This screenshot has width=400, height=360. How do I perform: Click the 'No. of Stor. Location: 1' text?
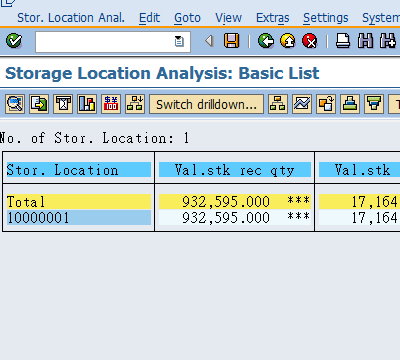94,138
